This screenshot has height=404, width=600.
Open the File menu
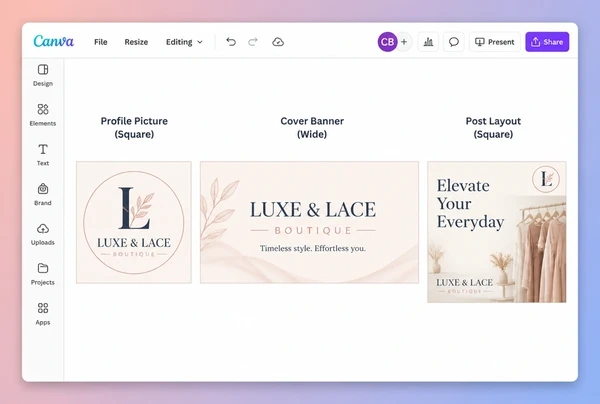point(101,42)
